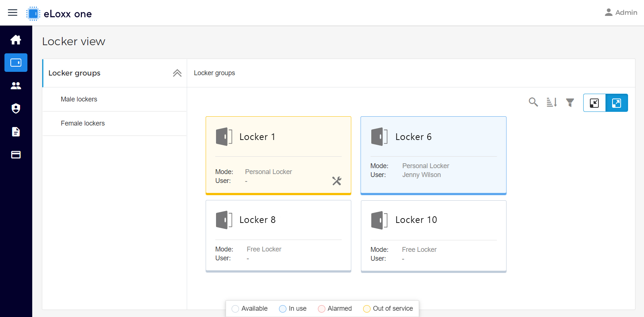The image size is (644, 317).
Task: Switch to compact card view
Action: point(594,103)
